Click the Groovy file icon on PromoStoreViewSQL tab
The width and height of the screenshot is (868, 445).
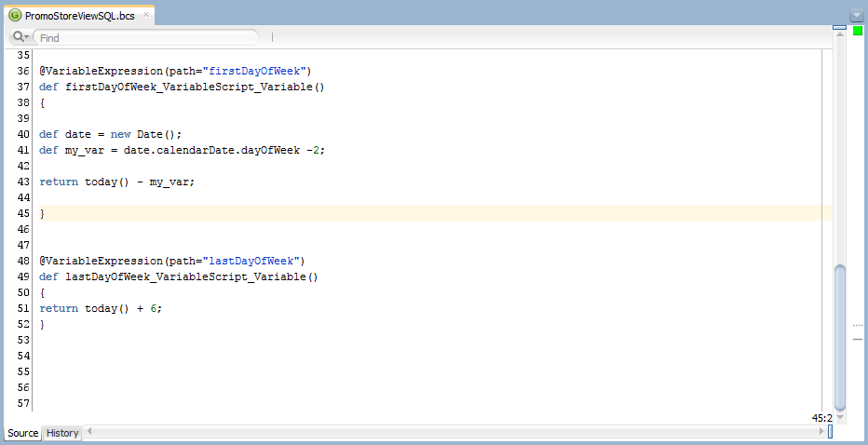tap(15, 15)
